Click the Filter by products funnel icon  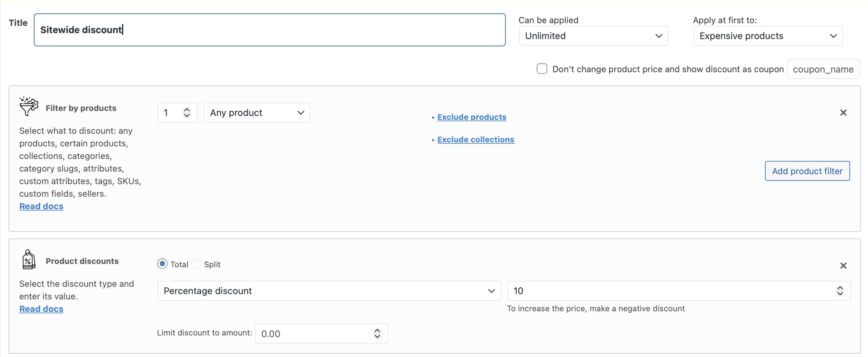(29, 106)
